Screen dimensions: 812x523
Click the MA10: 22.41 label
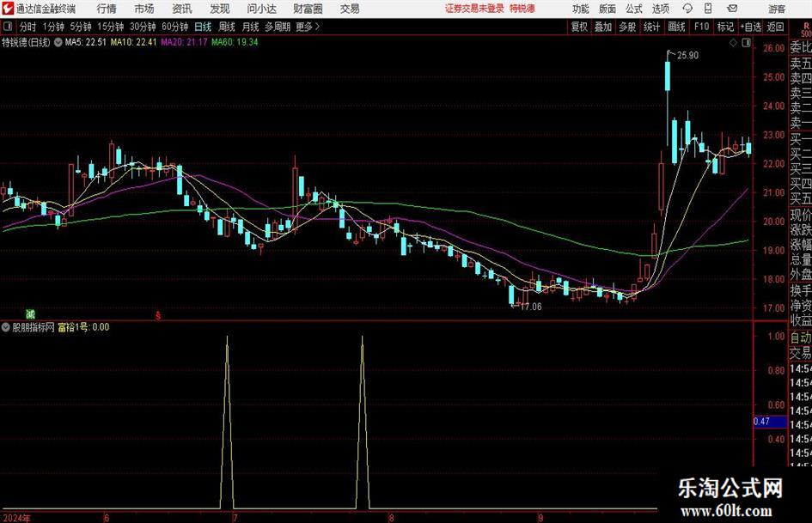pos(133,42)
